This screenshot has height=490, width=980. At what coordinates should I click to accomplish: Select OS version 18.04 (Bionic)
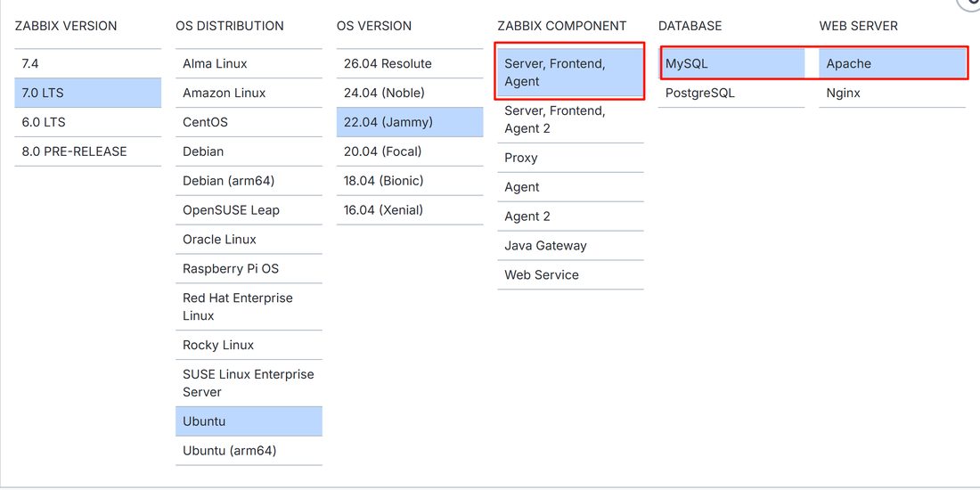[x=410, y=181]
